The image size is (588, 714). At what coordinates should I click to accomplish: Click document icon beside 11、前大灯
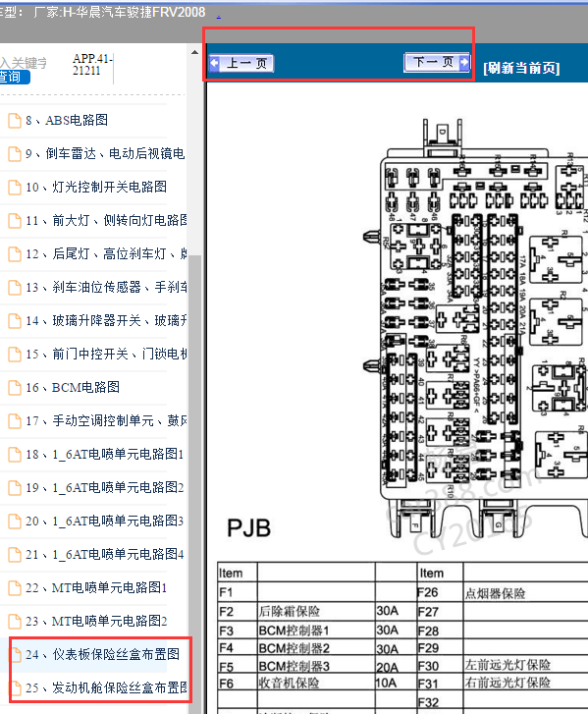(15, 221)
